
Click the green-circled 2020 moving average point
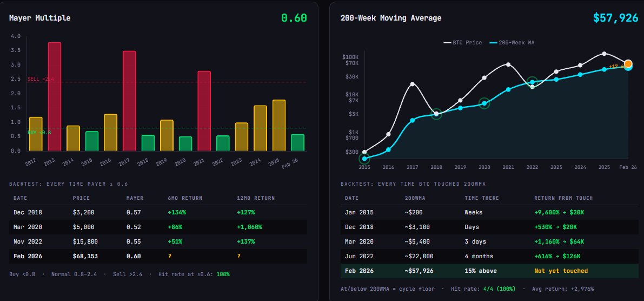point(484,103)
